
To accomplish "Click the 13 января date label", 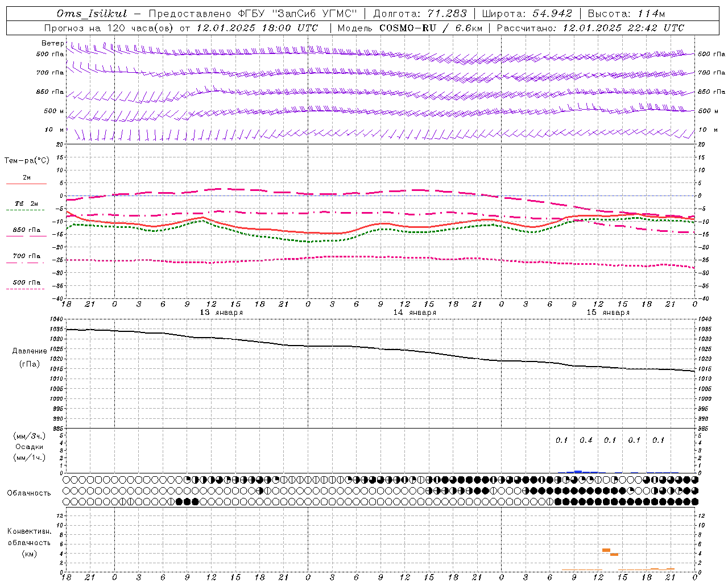I will coord(221,313).
